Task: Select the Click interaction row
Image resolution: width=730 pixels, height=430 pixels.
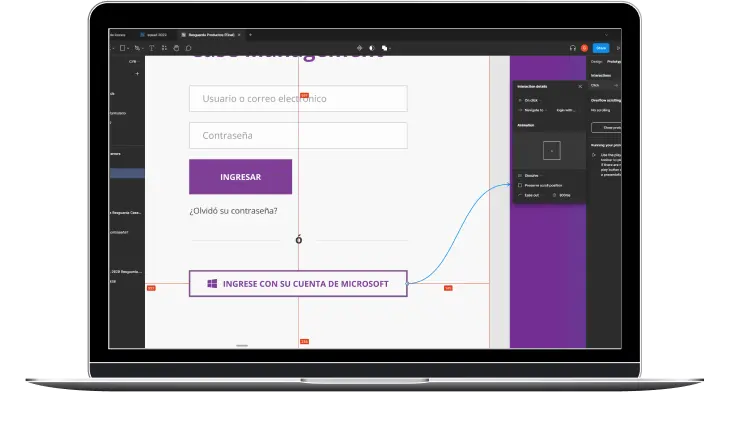Action: 604,86
